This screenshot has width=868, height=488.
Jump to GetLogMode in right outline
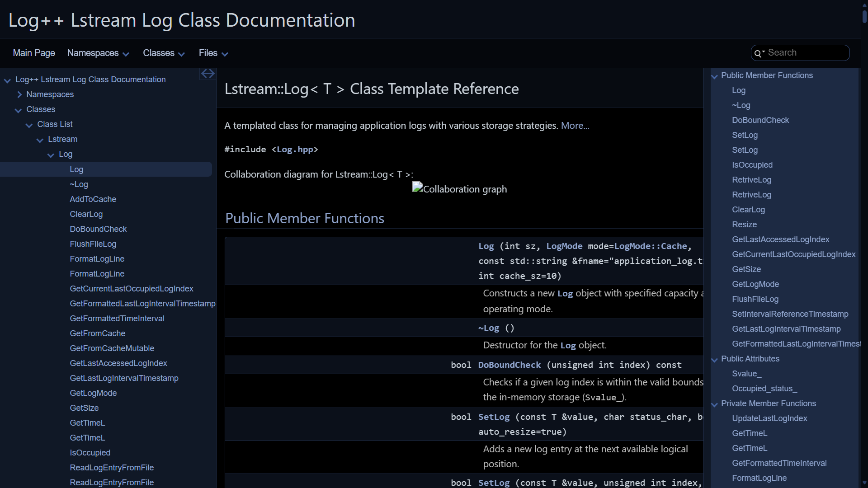(x=755, y=284)
